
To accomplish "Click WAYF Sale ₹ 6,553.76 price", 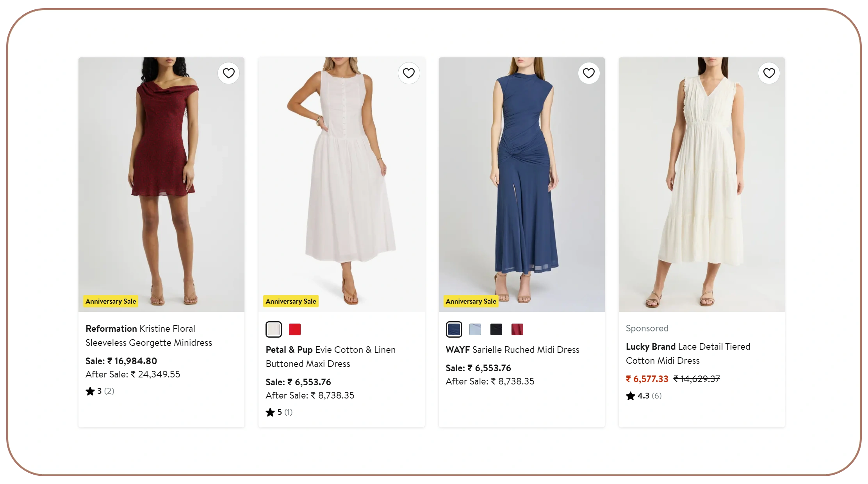I will click(x=478, y=368).
